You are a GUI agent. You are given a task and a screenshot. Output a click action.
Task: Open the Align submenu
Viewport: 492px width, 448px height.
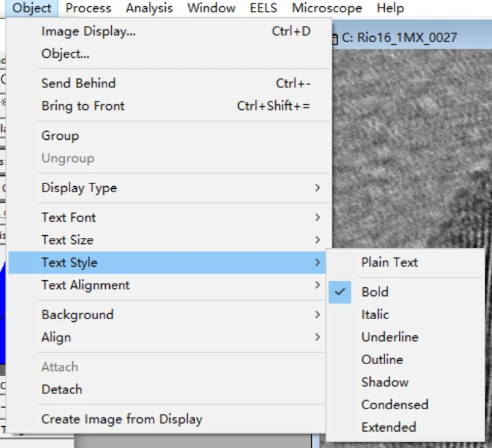tap(56, 338)
